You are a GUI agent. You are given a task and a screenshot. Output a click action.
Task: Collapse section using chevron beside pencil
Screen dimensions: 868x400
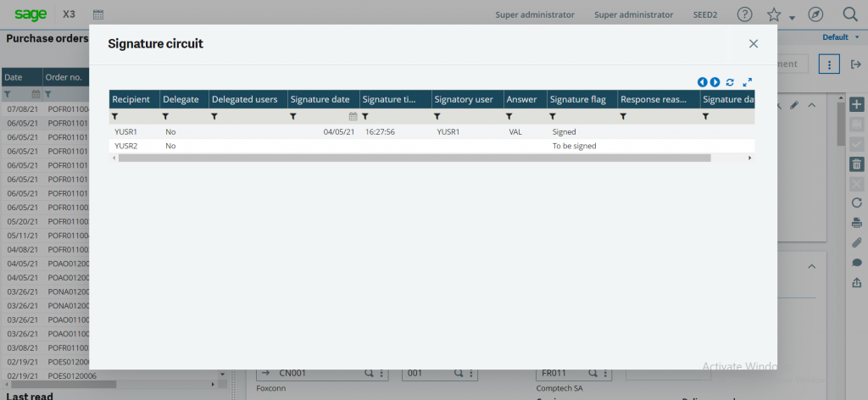811,105
